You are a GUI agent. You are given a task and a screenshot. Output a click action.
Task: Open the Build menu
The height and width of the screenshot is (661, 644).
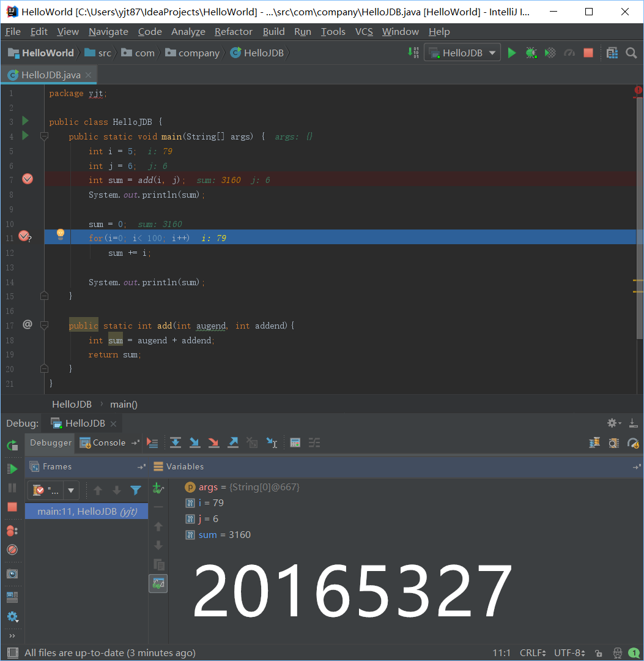pyautogui.click(x=274, y=32)
